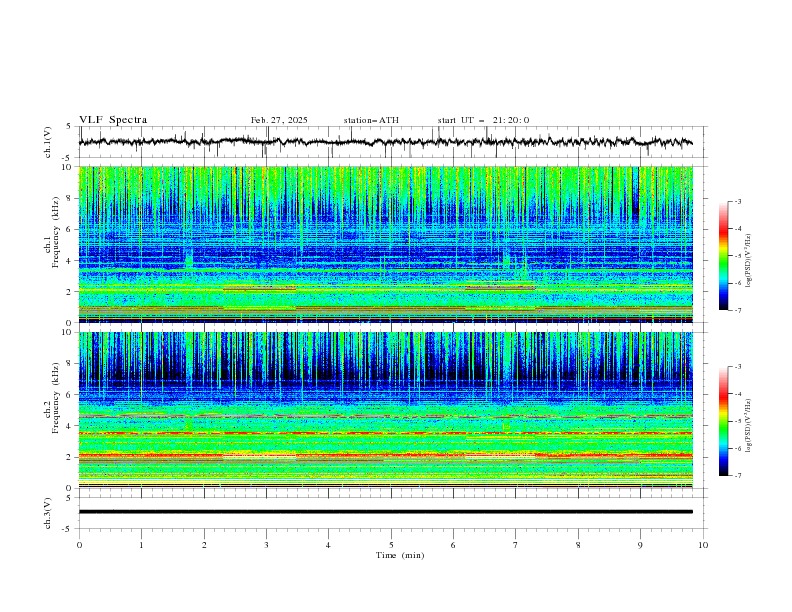Viewport: 792px width, 612px height.
Task: Click the "5" tick on the ch.3(V) axis
Action: pos(69,497)
